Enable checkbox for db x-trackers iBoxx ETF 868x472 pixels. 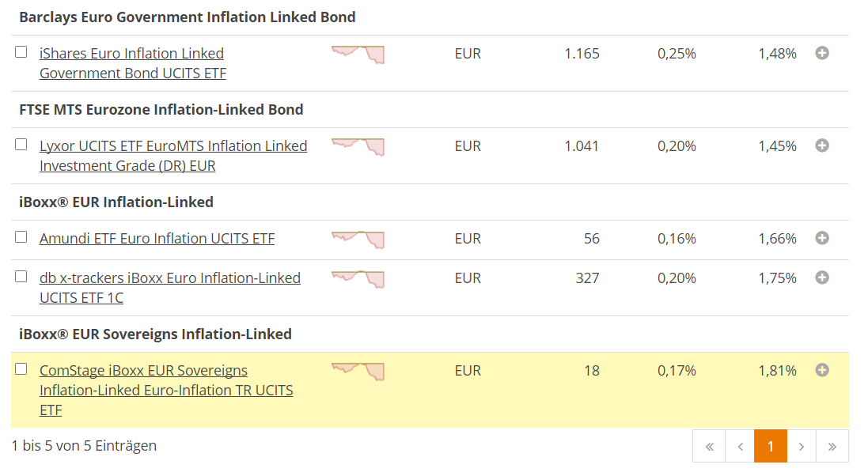point(21,277)
